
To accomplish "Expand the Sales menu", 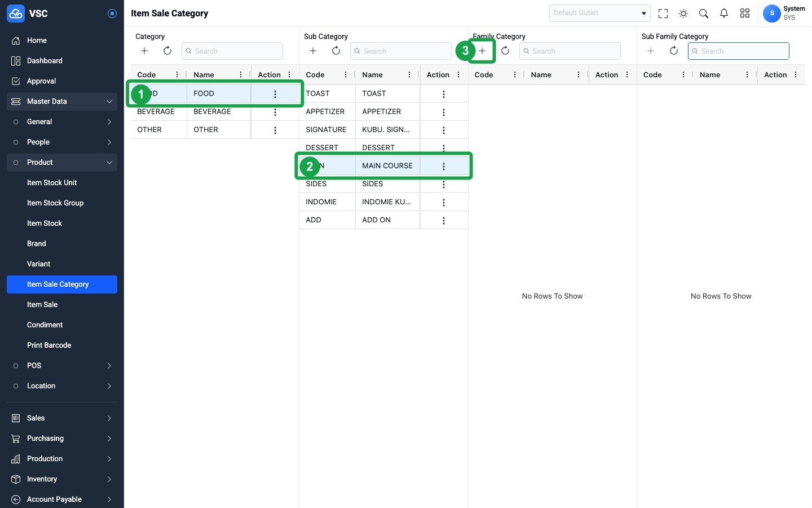I will [x=62, y=418].
